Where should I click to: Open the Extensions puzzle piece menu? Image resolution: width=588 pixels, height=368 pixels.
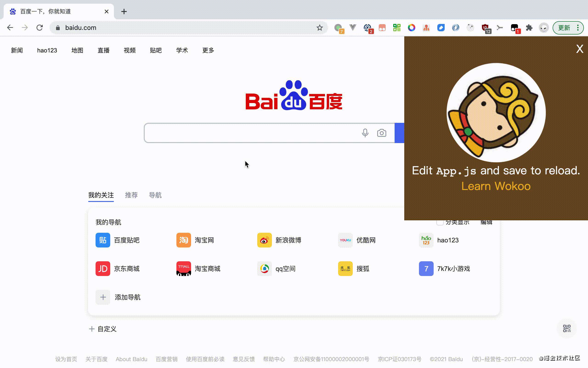[x=529, y=28]
